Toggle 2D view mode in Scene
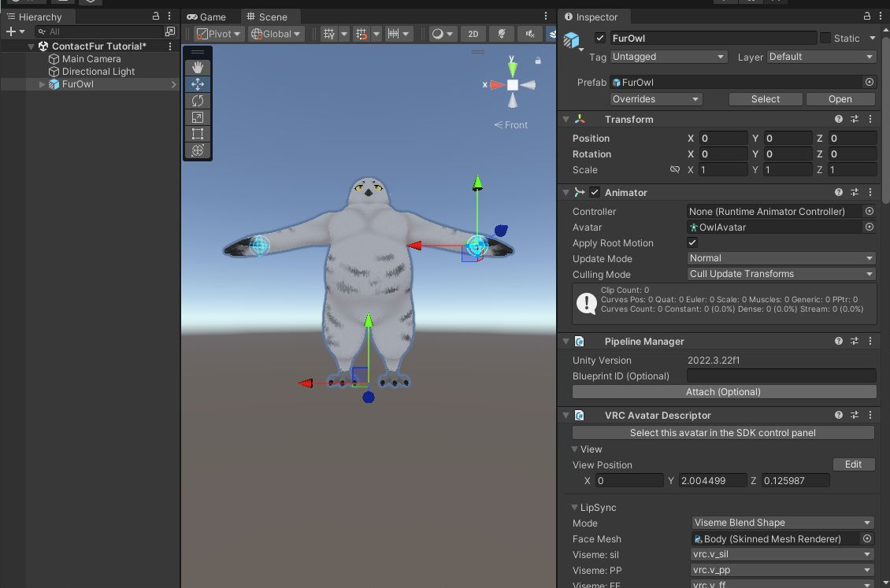The image size is (890, 588). 473,34
